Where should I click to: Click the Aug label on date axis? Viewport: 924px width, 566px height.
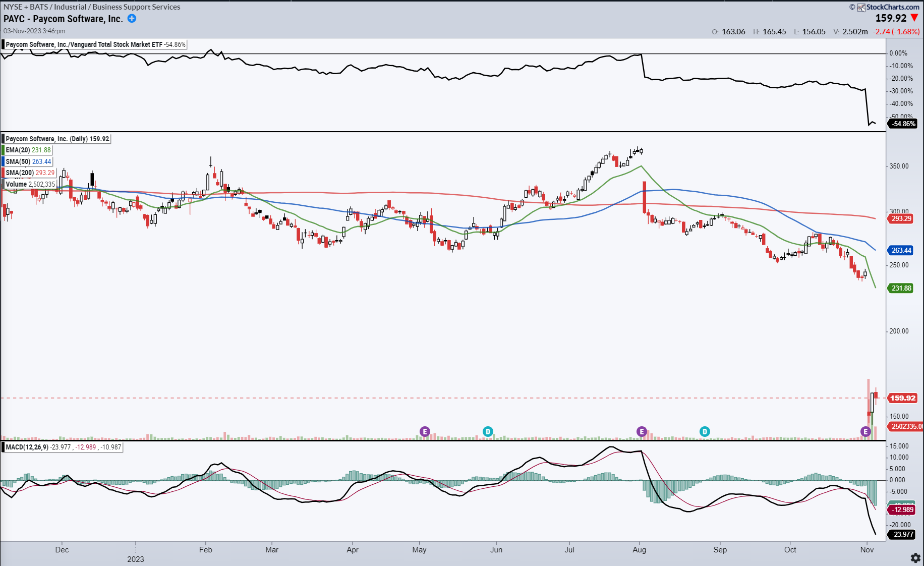(x=639, y=549)
